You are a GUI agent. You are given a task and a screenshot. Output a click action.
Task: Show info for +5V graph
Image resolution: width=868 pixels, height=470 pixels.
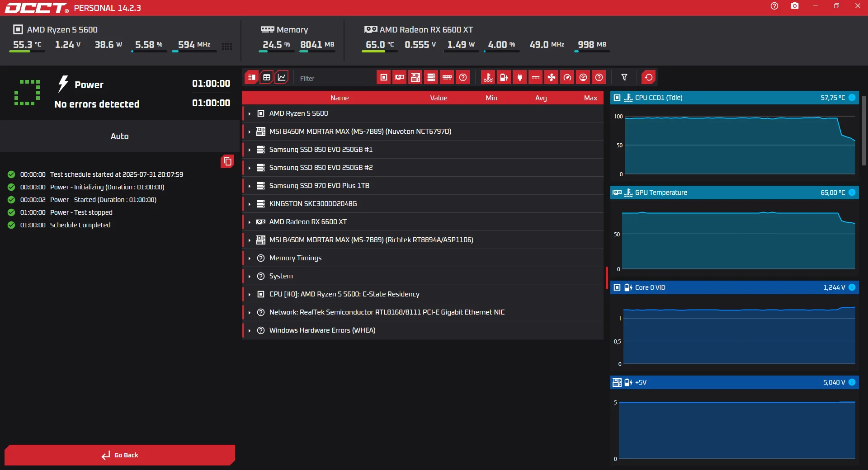click(x=852, y=382)
